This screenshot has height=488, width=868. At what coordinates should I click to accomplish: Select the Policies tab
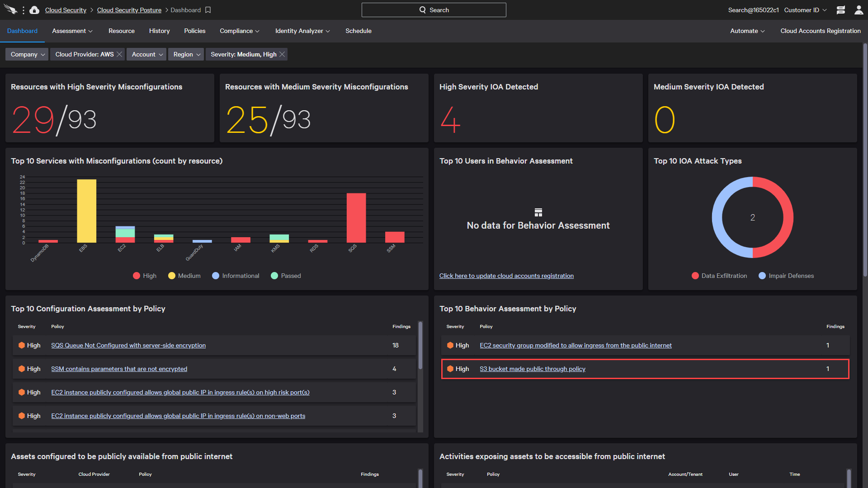(x=194, y=31)
